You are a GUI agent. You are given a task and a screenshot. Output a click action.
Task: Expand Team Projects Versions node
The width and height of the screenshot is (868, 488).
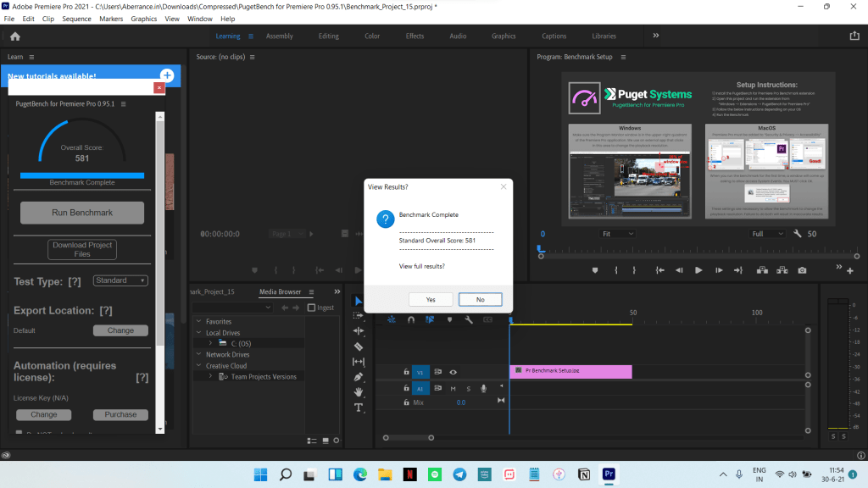click(210, 376)
